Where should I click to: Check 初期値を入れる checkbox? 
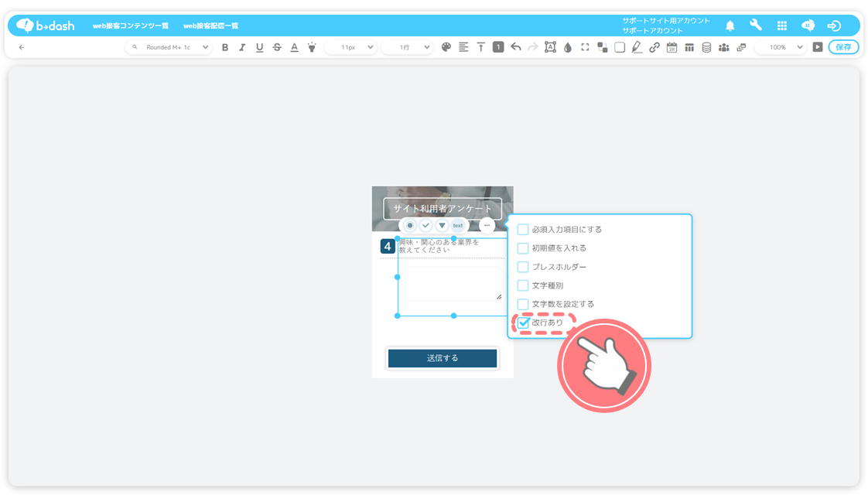(522, 248)
